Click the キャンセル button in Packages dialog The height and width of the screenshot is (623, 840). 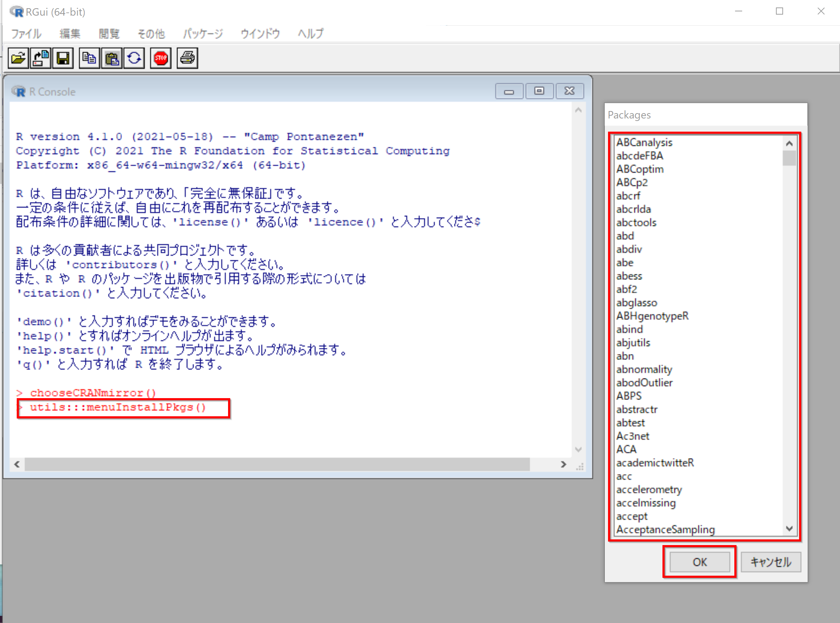coord(771,562)
